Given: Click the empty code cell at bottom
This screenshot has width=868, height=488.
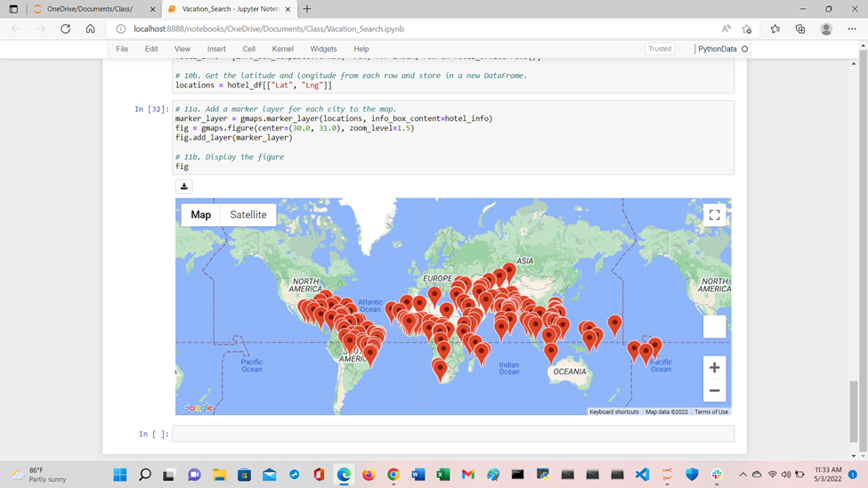Looking at the screenshot, I should pos(453,434).
